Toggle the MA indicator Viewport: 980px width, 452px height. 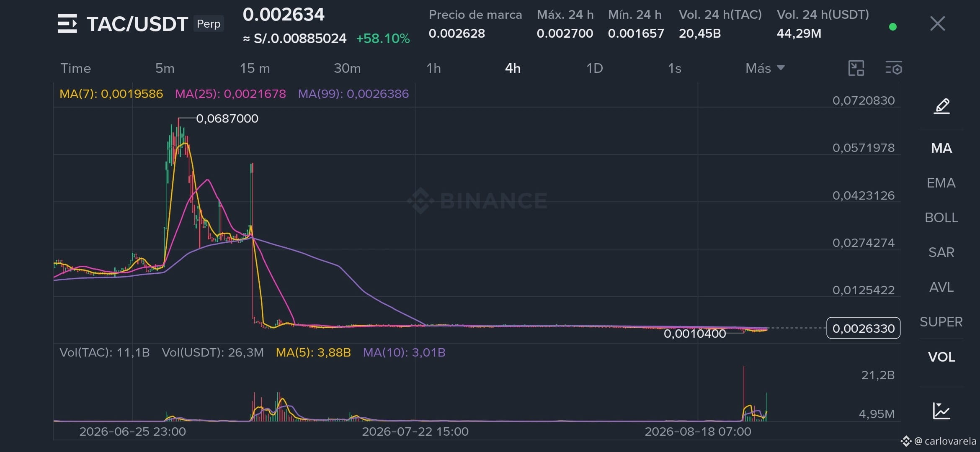click(x=941, y=148)
